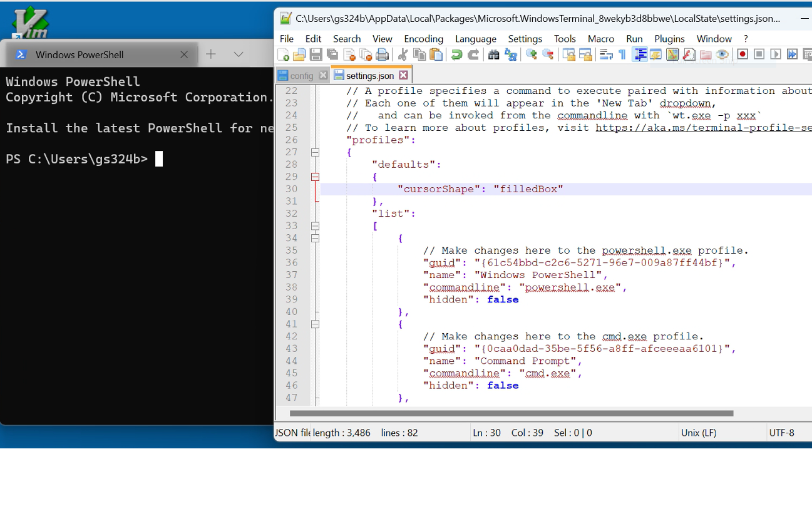Viewport: 812px width, 526px height.
Task: Follow the aka.ms terminal-profile link on line 25
Action: (703, 128)
